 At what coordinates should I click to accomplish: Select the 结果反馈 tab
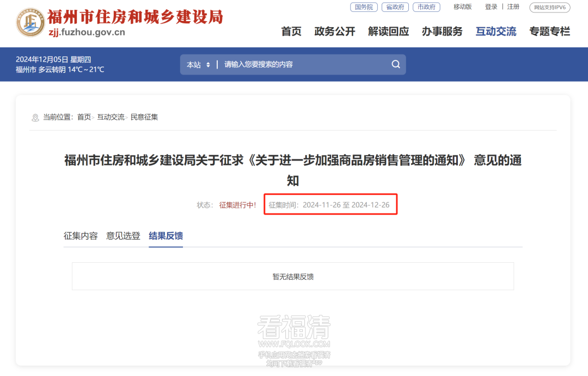(x=166, y=236)
